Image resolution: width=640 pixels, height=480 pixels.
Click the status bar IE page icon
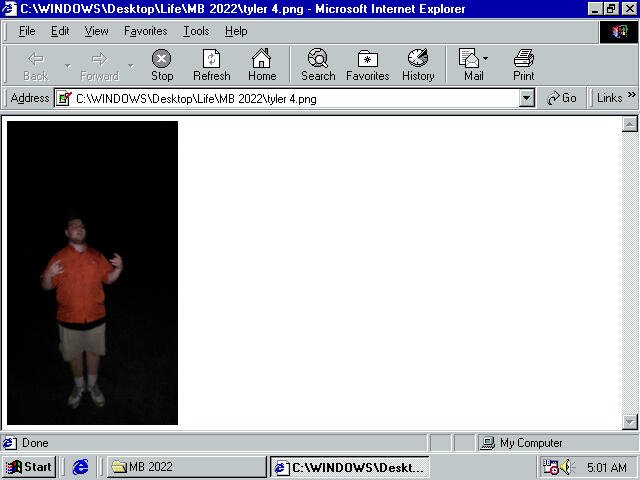(10, 443)
